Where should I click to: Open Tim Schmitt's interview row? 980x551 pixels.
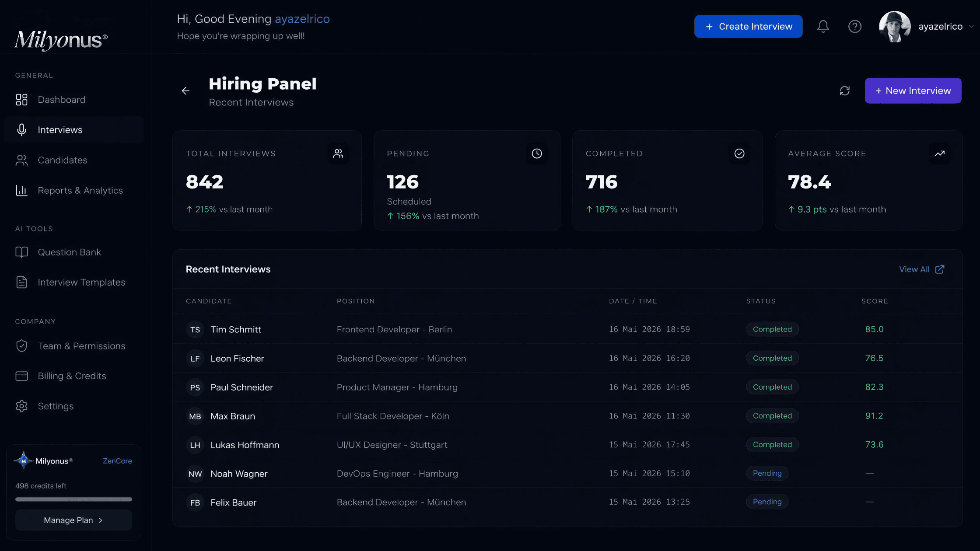tap(567, 329)
